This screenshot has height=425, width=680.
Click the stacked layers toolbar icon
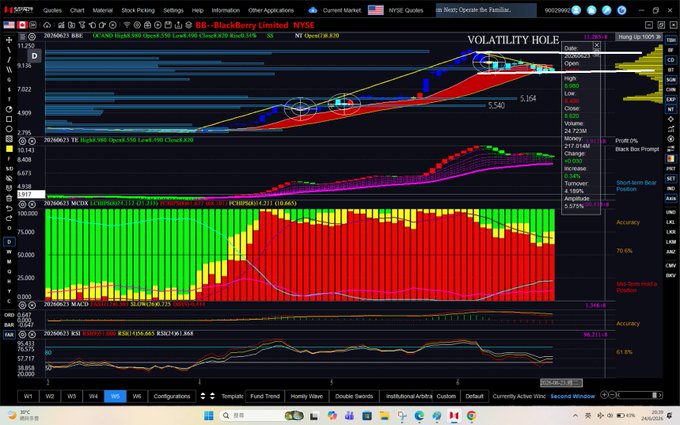coord(189,25)
